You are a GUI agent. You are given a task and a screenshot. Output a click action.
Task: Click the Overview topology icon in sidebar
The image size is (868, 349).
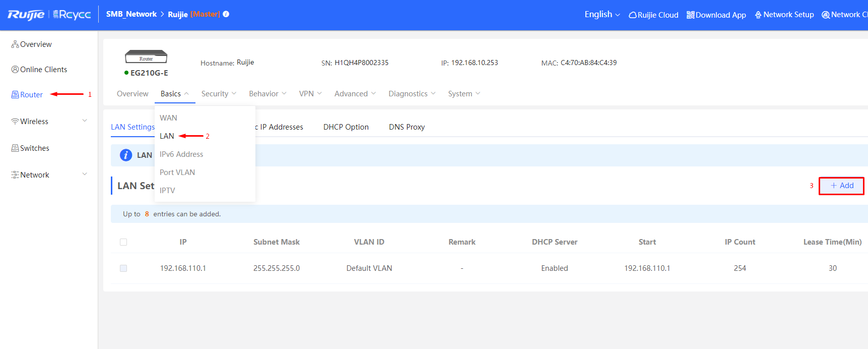15,44
